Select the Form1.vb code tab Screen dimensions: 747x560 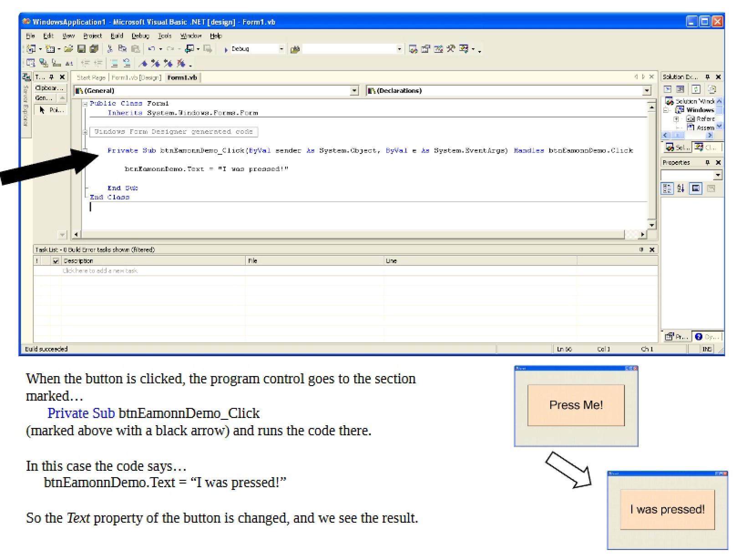(182, 78)
